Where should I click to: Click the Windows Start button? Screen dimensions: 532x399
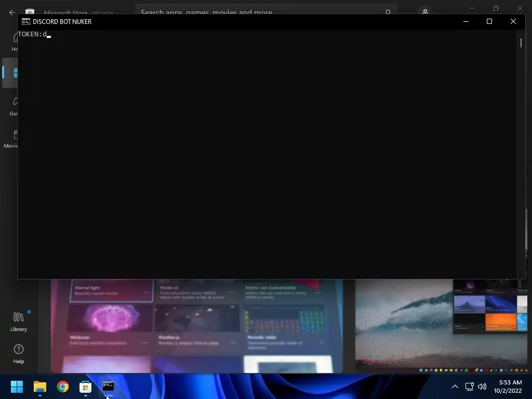pos(17,387)
